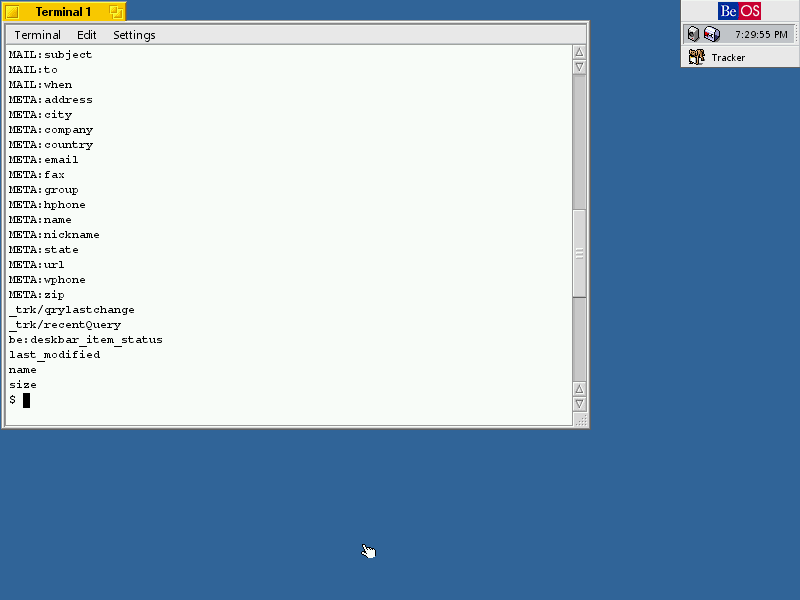Open the BeOS logo Deskbar menu

point(739,11)
